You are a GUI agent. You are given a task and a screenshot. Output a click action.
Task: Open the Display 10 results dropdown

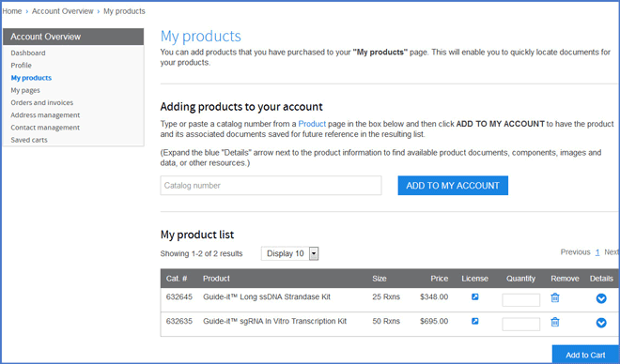[290, 253]
